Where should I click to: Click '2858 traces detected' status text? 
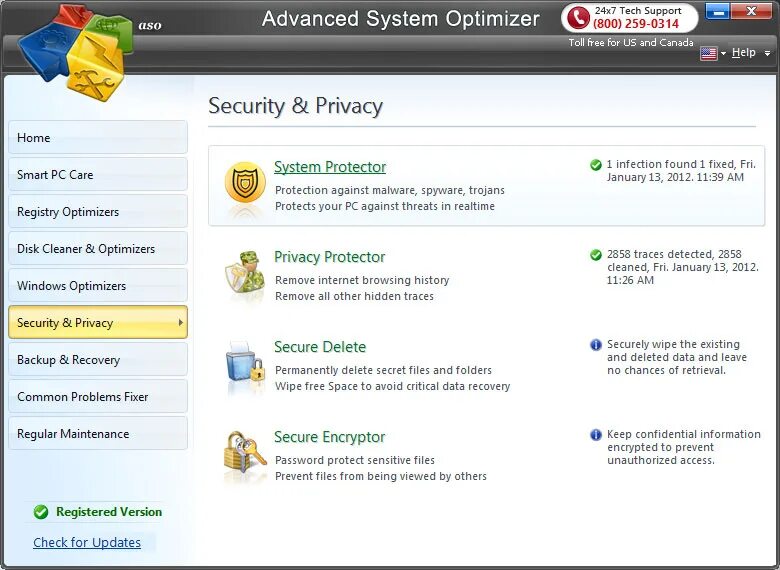pos(682,267)
